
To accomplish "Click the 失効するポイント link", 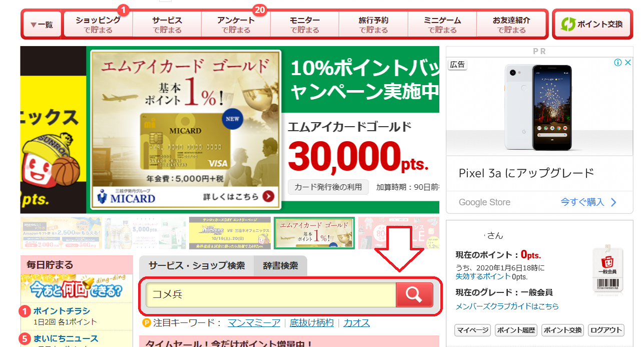I will (482, 276).
